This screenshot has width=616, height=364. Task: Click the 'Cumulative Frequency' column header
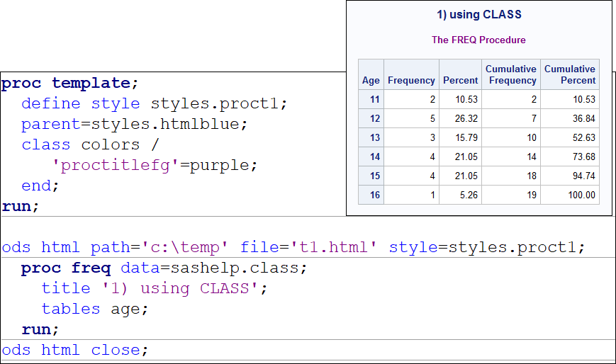(x=510, y=74)
